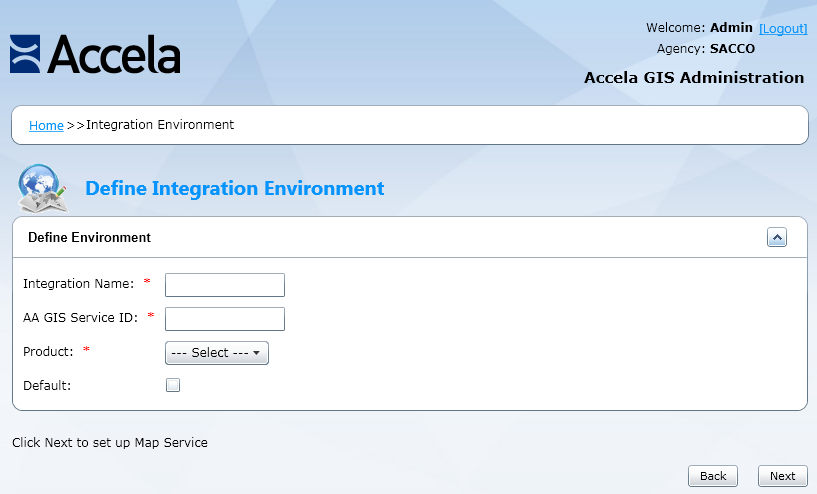Screen dimensions: 817x494
Task: Click the Product field label
Action: pyautogui.click(x=48, y=352)
